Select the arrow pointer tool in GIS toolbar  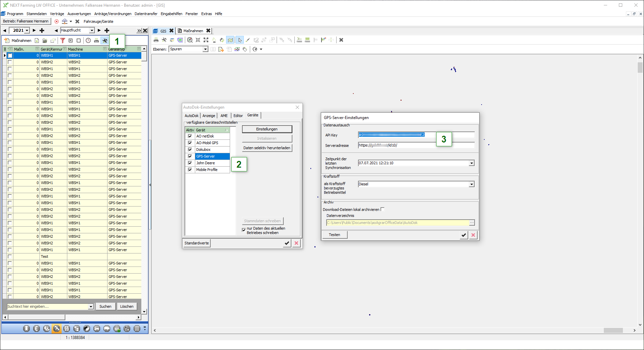click(240, 40)
